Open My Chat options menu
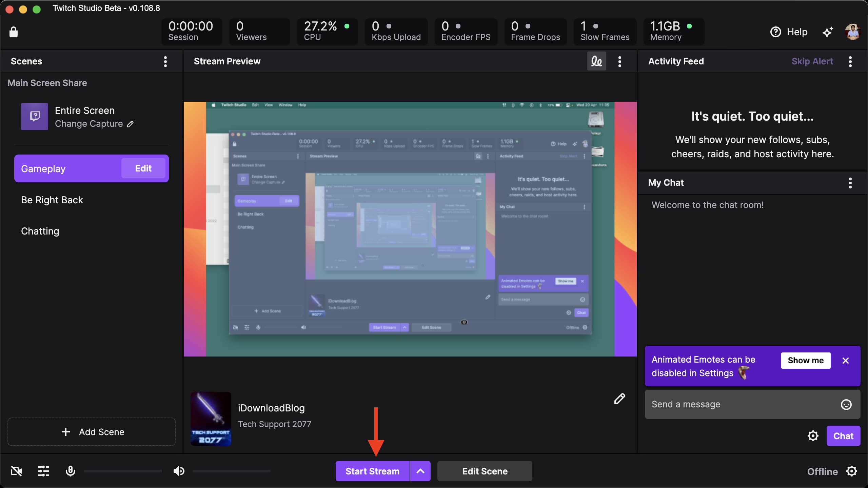 click(x=850, y=183)
